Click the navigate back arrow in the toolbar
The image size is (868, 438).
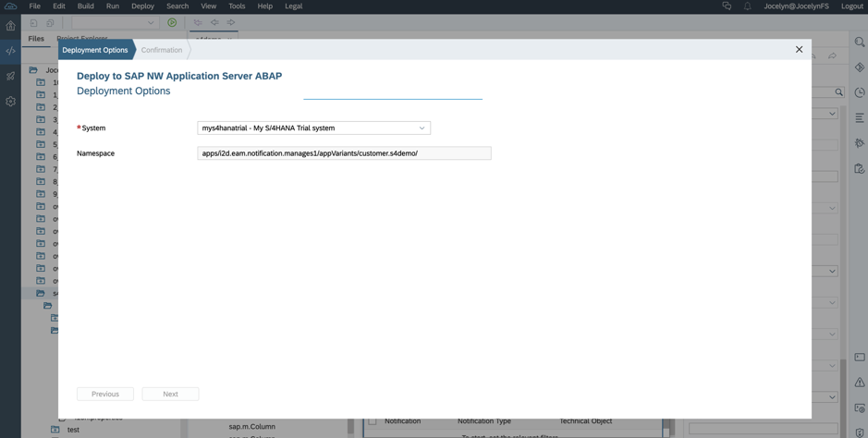(214, 23)
